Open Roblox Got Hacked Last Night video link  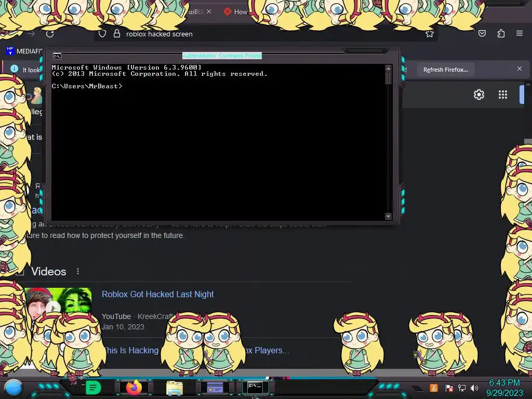point(158,294)
